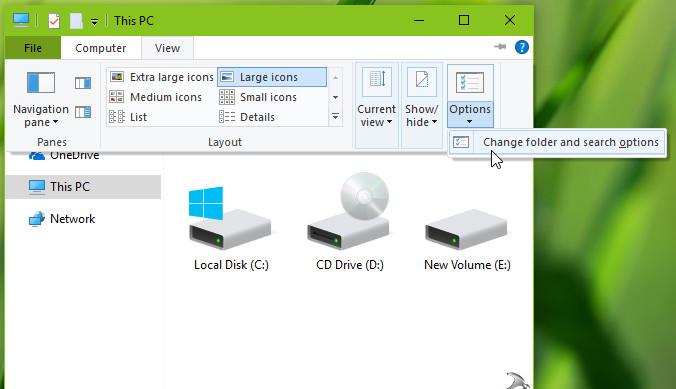Choose Change folder and search options
The width and height of the screenshot is (676, 389).
pyautogui.click(x=557, y=142)
